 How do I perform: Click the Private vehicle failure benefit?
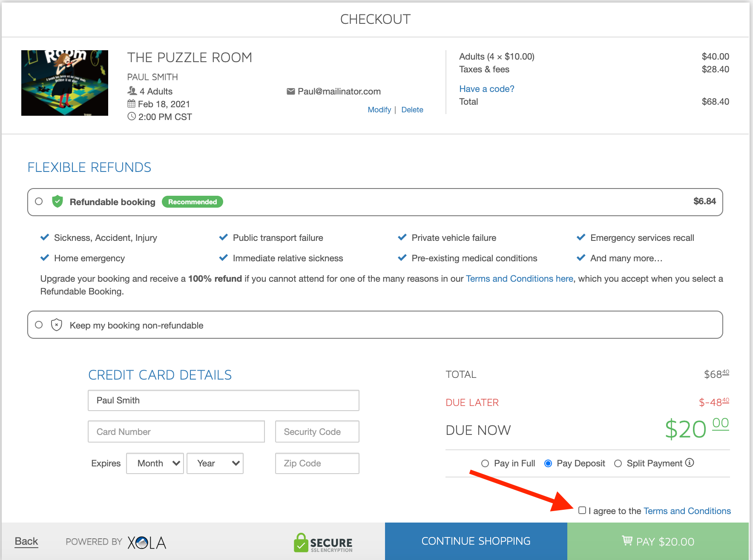click(454, 238)
